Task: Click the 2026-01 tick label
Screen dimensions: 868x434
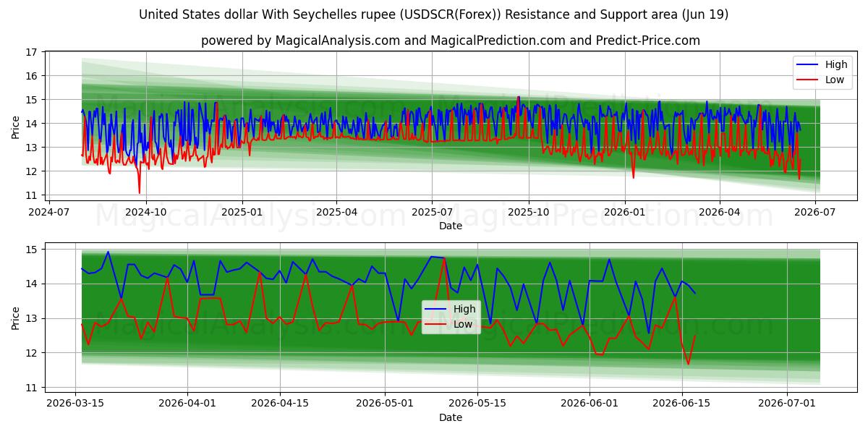Action: coord(624,212)
